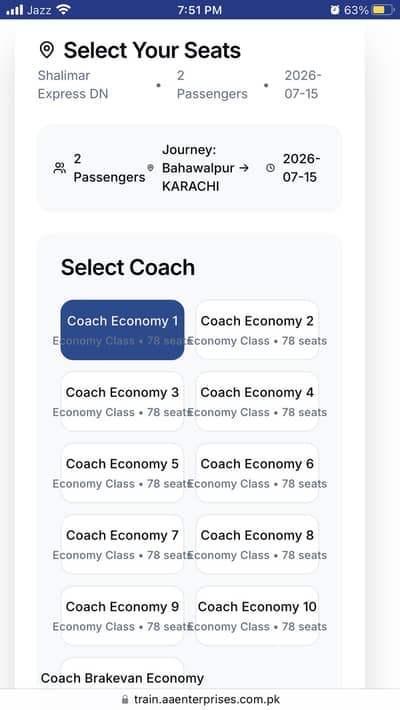Tap the Wi-Fi icon in status bar
Screen dimensions: 400x710
tap(64, 10)
